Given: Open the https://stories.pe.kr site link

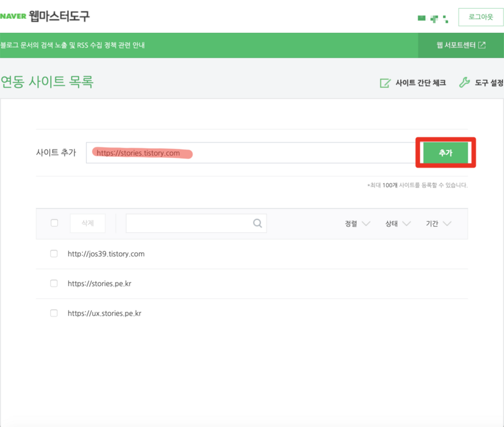Looking at the screenshot, I should (100, 283).
